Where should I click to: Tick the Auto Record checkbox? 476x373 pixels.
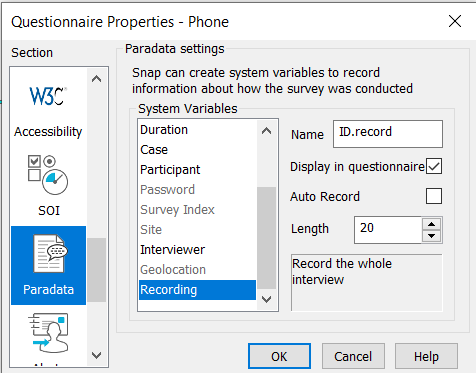434,196
